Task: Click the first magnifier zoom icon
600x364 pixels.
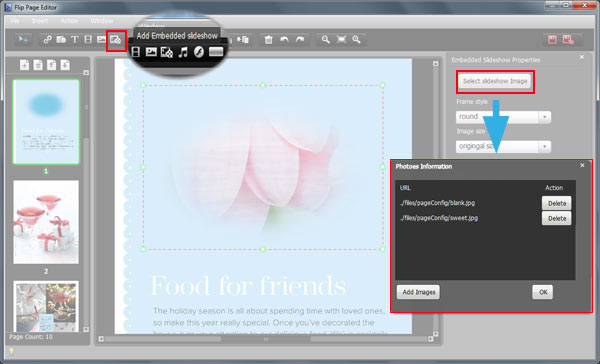Action: 326,39
